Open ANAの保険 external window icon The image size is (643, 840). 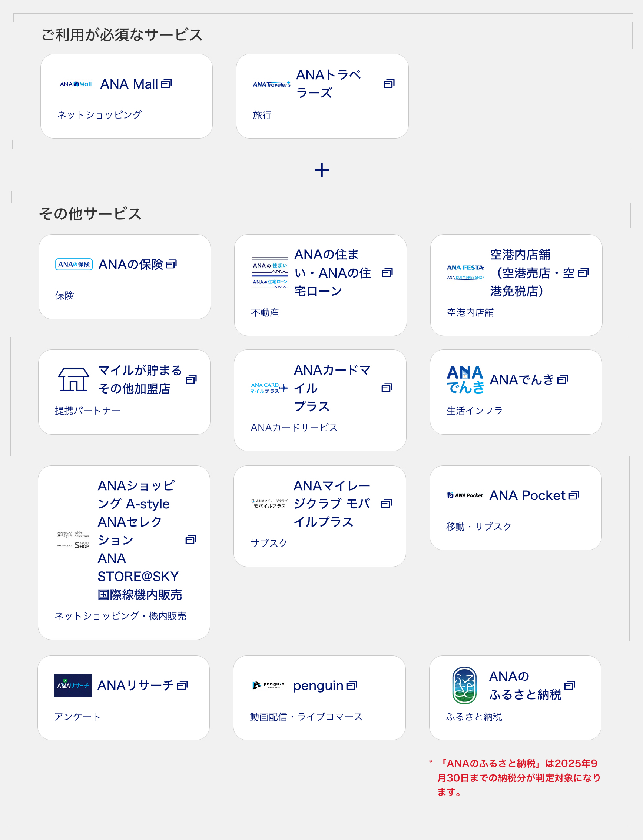coord(171,265)
